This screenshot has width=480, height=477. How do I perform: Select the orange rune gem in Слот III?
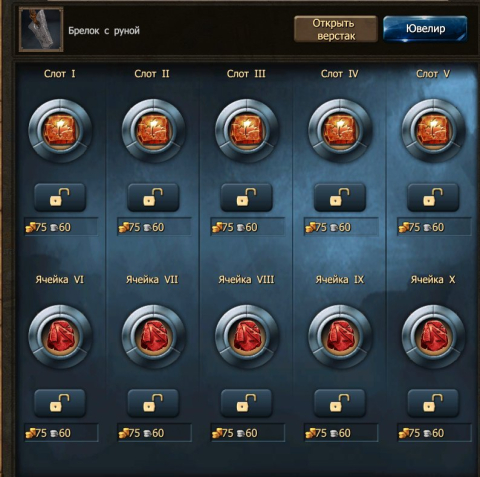click(247, 130)
